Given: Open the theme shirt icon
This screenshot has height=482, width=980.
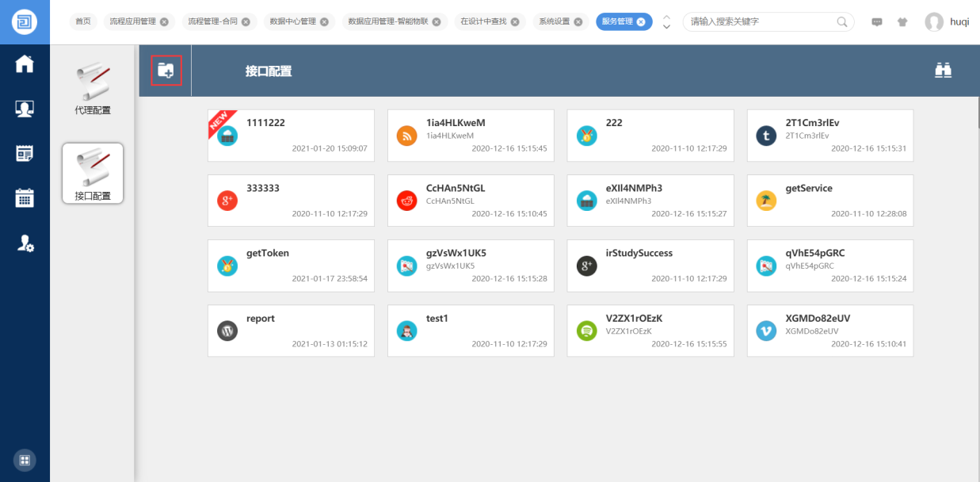Looking at the screenshot, I should [902, 22].
